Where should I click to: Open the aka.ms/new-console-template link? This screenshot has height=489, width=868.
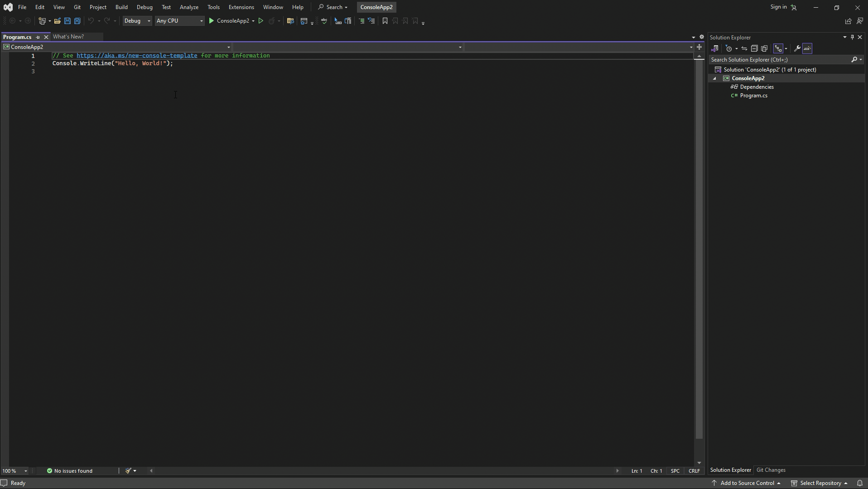(x=137, y=56)
